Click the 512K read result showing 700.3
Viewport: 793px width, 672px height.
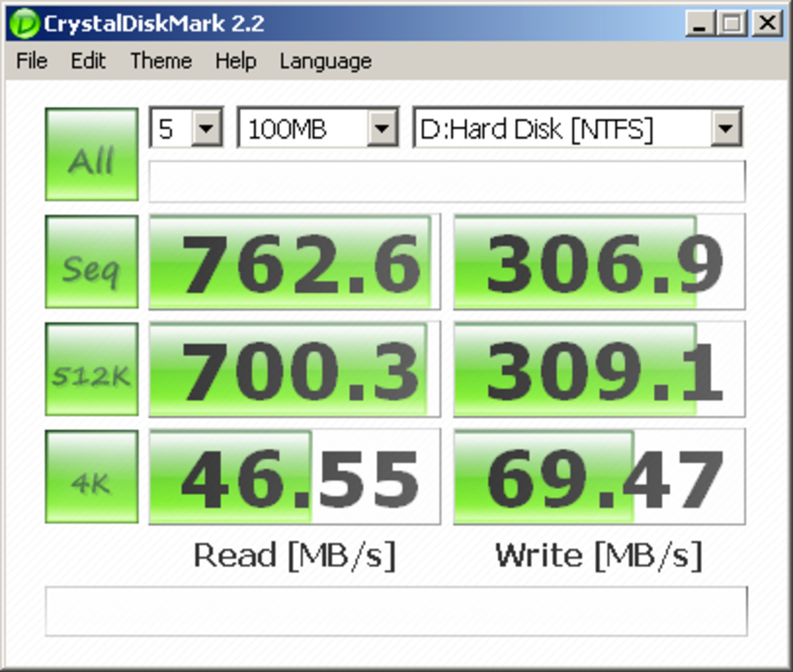click(293, 368)
